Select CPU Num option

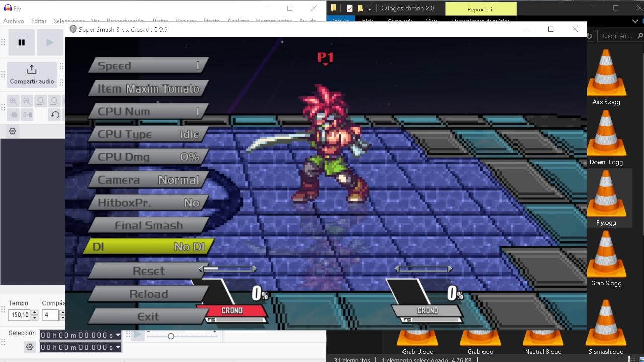click(148, 111)
